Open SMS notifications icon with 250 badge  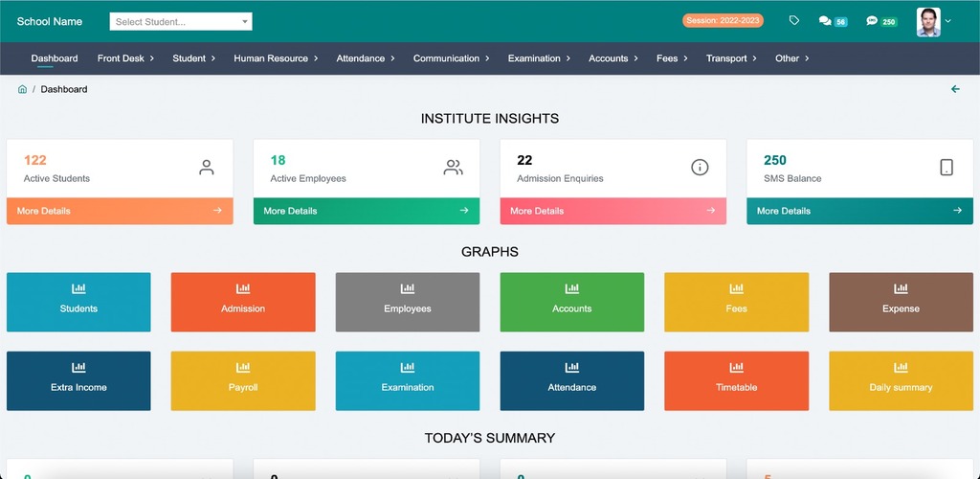[872, 21]
